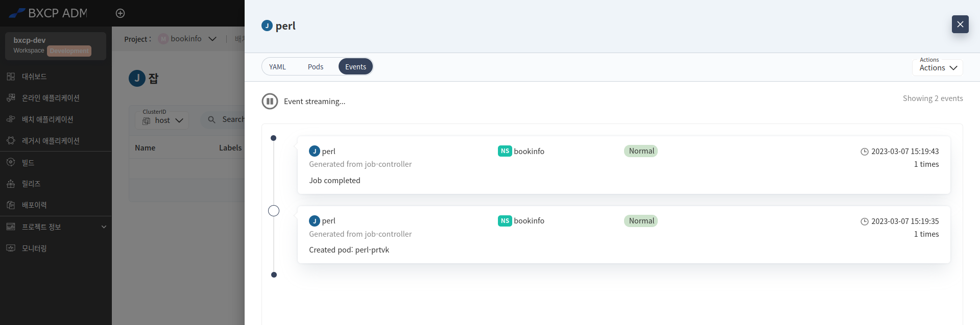This screenshot has width=980, height=325.
Task: Open 배치 애플리케이션 in the sidebar
Action: [56, 119]
